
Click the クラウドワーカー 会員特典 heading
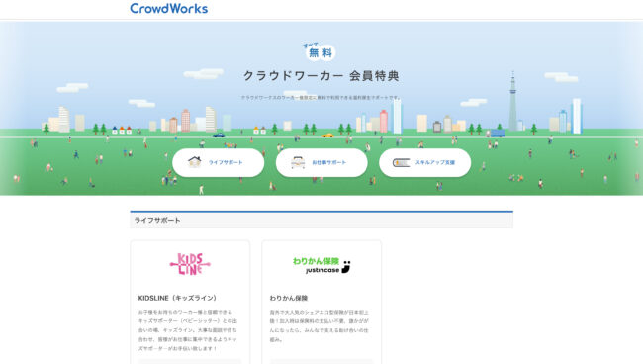tap(321, 76)
